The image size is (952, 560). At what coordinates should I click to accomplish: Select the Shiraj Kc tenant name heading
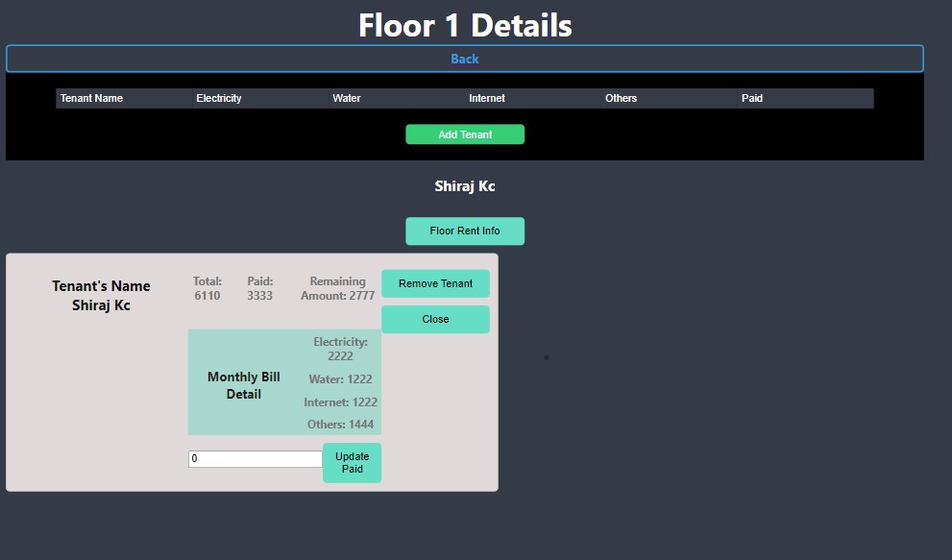click(x=465, y=185)
